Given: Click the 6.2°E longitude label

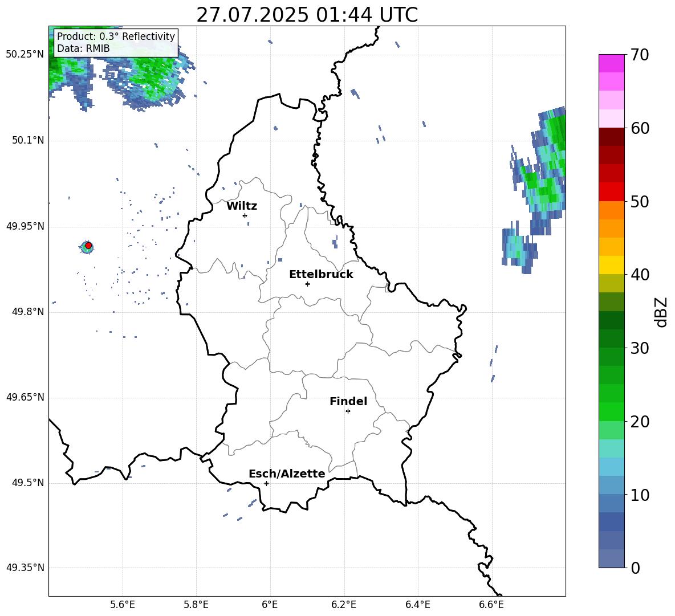Looking at the screenshot, I should [x=344, y=605].
